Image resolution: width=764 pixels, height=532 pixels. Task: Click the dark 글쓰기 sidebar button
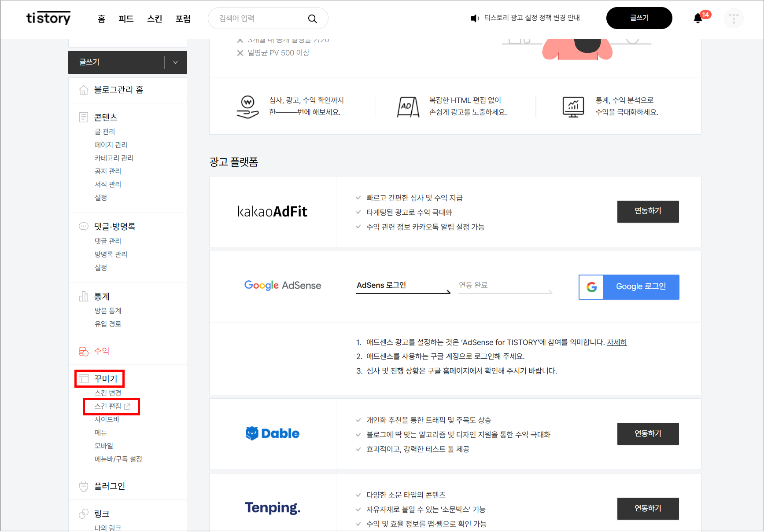coord(117,62)
